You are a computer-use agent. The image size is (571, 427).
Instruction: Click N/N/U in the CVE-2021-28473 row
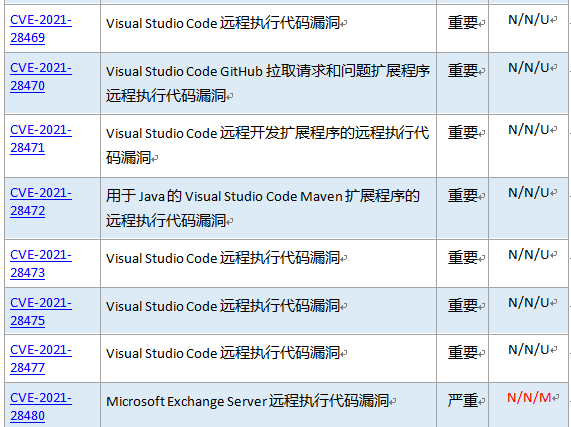528,254
